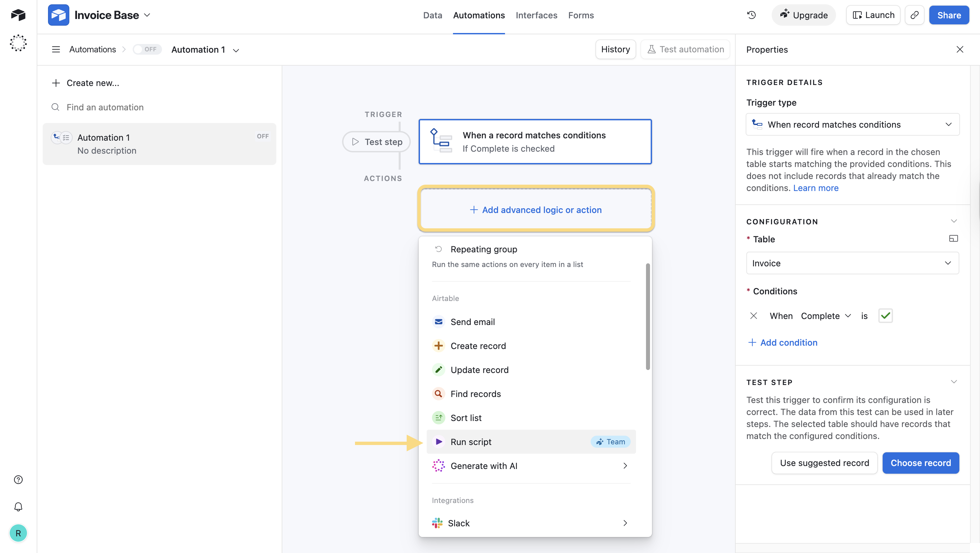Screen dimensions: 980x553
Task: Click the copy link icon button
Action: 914,15
